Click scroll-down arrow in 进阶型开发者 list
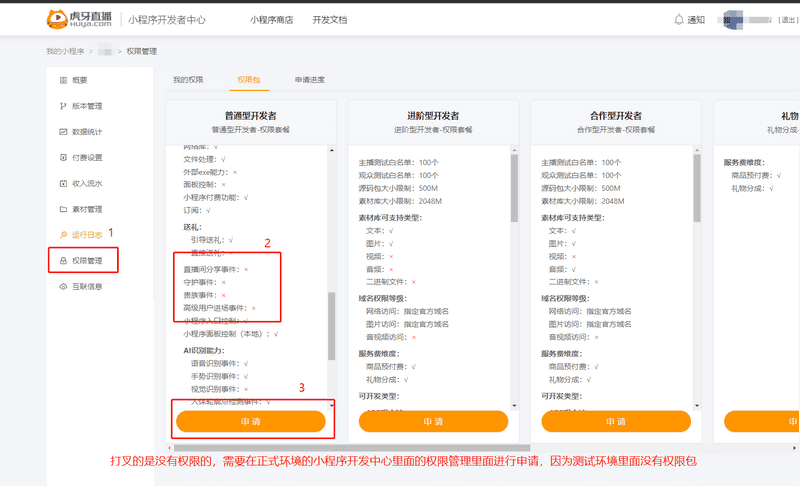The image size is (800, 486). tap(514, 405)
